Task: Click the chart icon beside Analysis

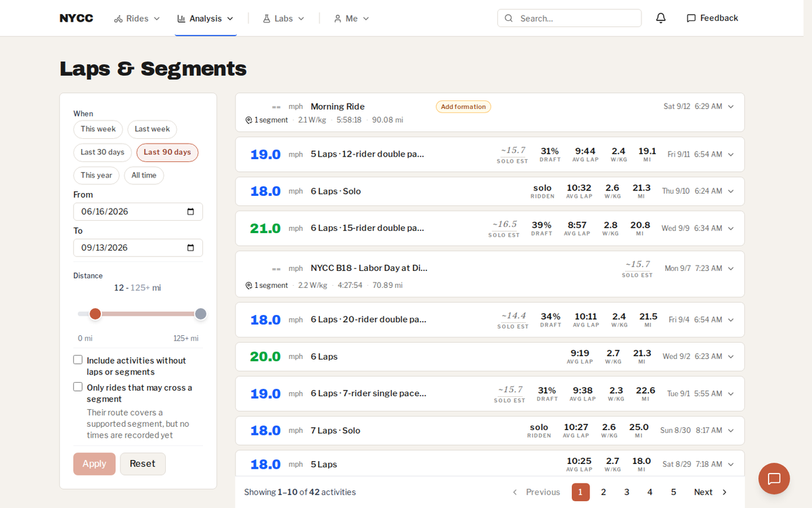Action: [181, 19]
